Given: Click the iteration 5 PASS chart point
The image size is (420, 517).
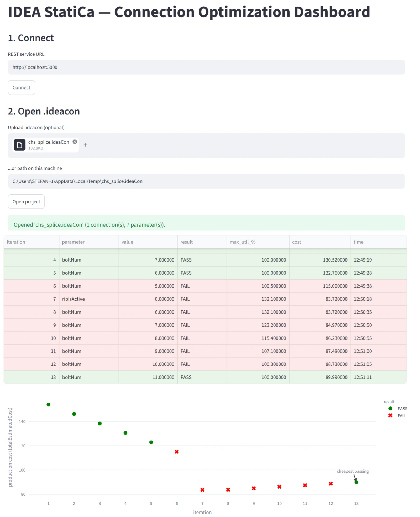Looking at the screenshot, I should point(151,442).
